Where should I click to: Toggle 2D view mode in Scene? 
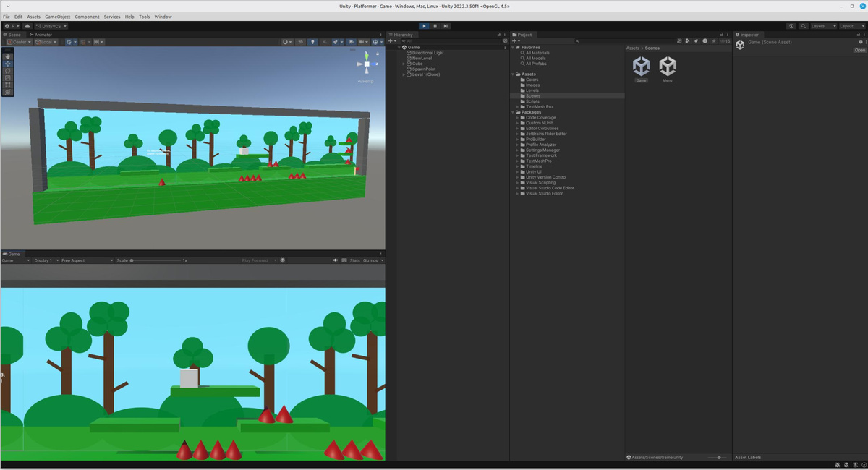point(301,42)
